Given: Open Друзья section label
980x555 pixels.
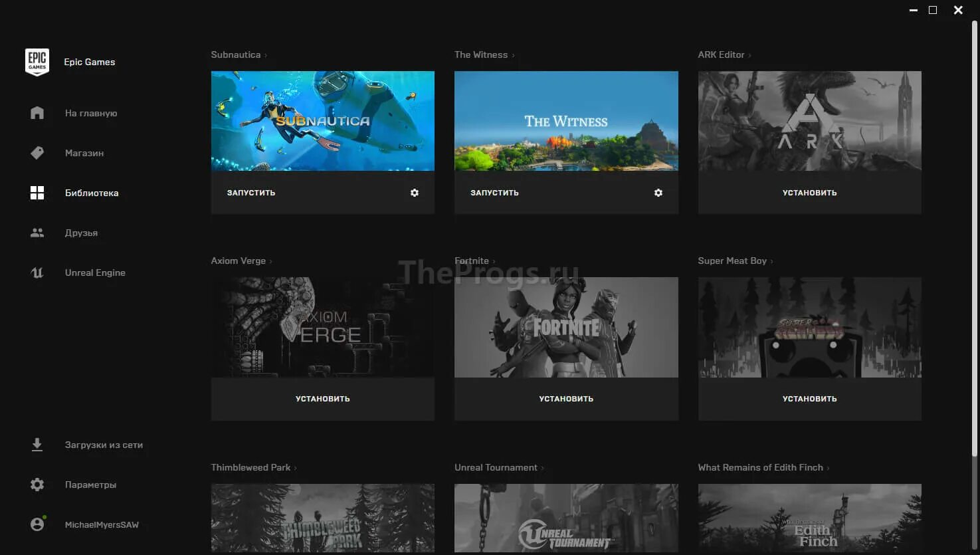Looking at the screenshot, I should click(x=81, y=233).
